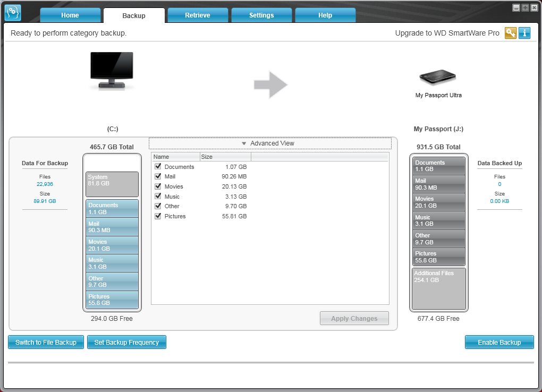Image resolution: width=542 pixels, height=392 pixels.
Task: Click the Additional Files 254.1 GB block
Action: click(x=438, y=288)
